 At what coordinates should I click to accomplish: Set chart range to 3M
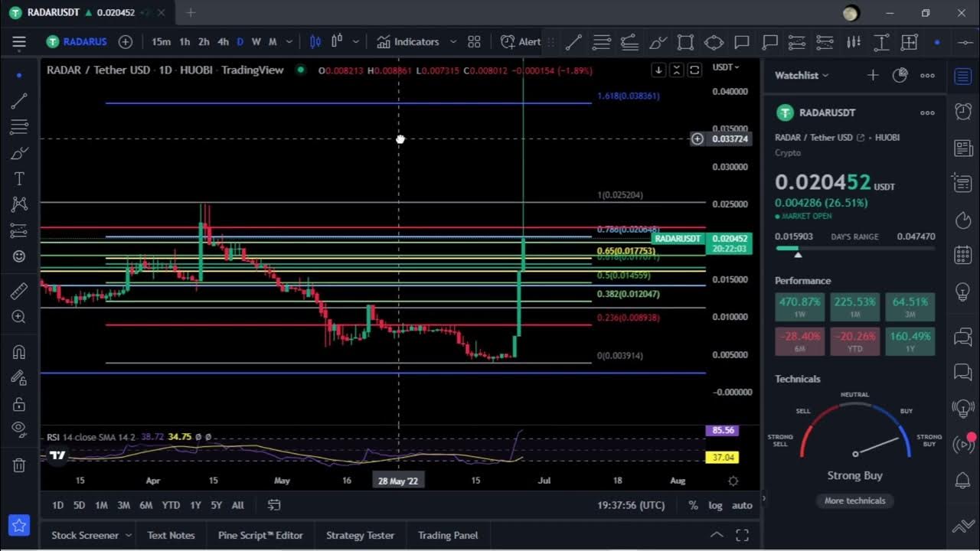pyautogui.click(x=123, y=505)
